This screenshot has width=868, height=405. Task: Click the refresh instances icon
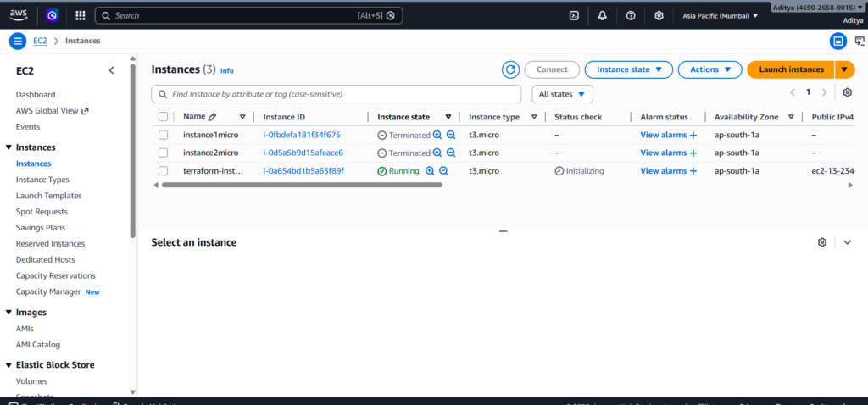tap(510, 69)
